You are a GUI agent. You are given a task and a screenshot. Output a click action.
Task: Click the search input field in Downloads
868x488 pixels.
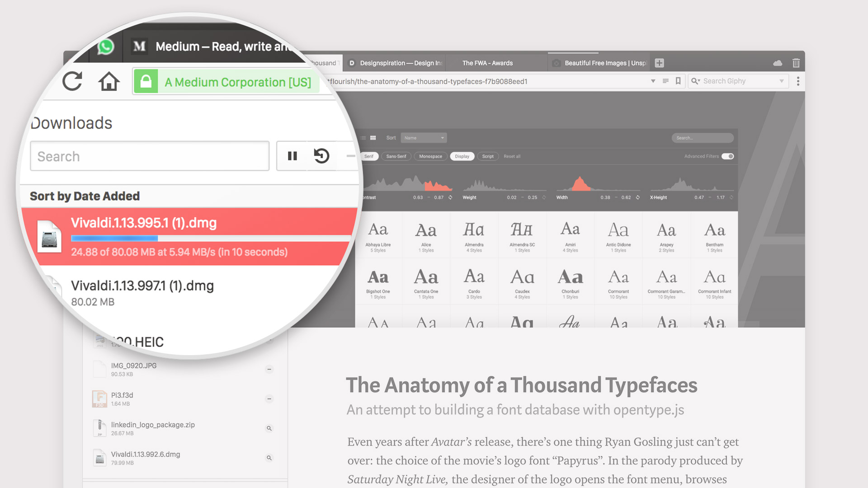[x=151, y=156]
